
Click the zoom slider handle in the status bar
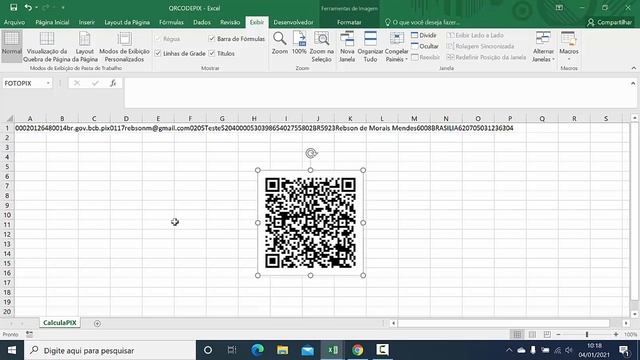click(587, 334)
